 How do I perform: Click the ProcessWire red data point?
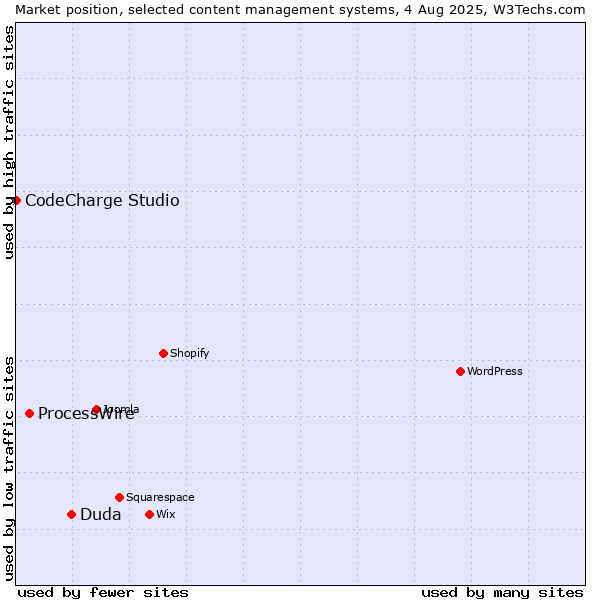tap(29, 413)
